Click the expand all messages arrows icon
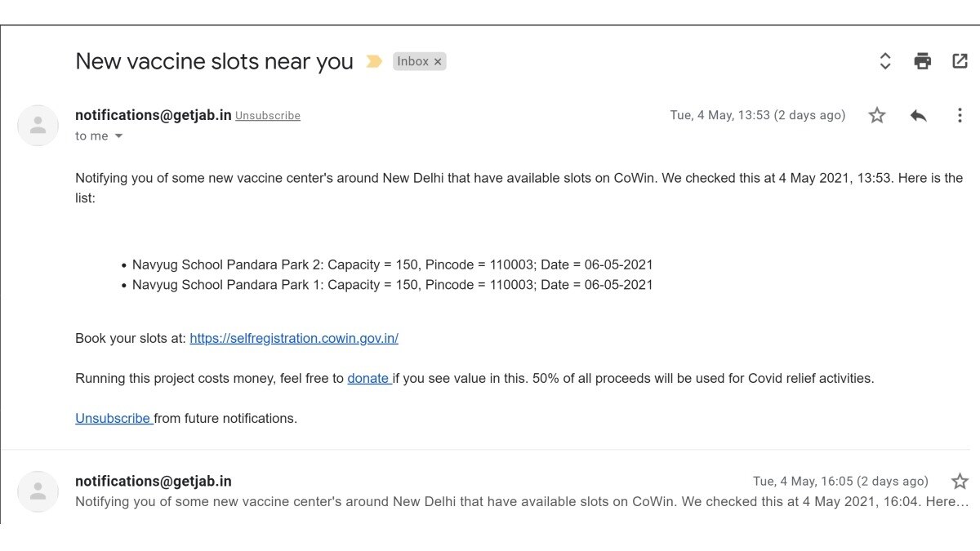 (884, 61)
